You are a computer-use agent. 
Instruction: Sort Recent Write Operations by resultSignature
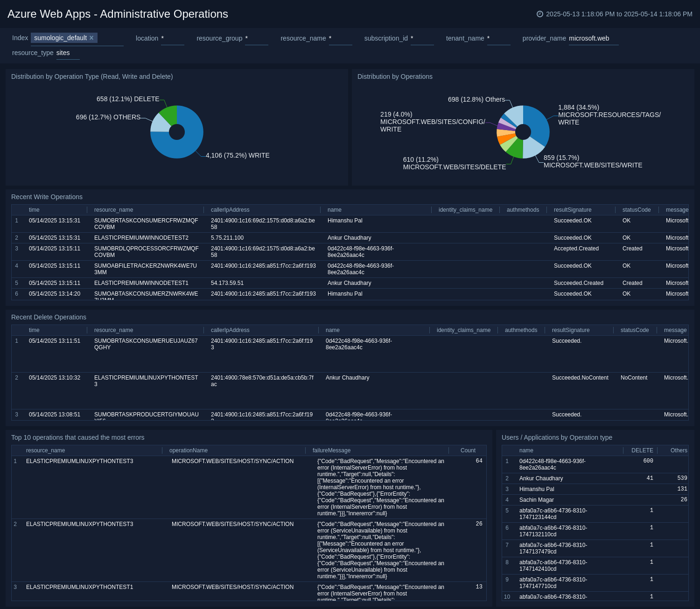click(x=573, y=210)
